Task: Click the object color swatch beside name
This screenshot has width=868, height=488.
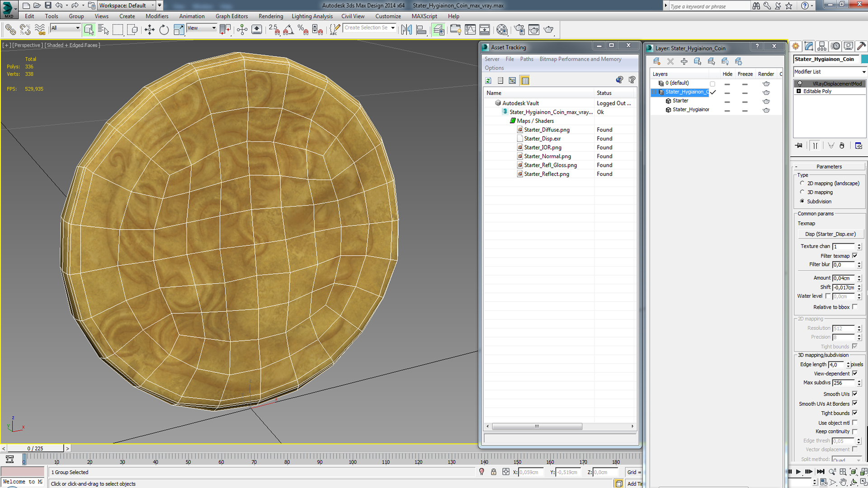Action: pyautogui.click(x=864, y=59)
